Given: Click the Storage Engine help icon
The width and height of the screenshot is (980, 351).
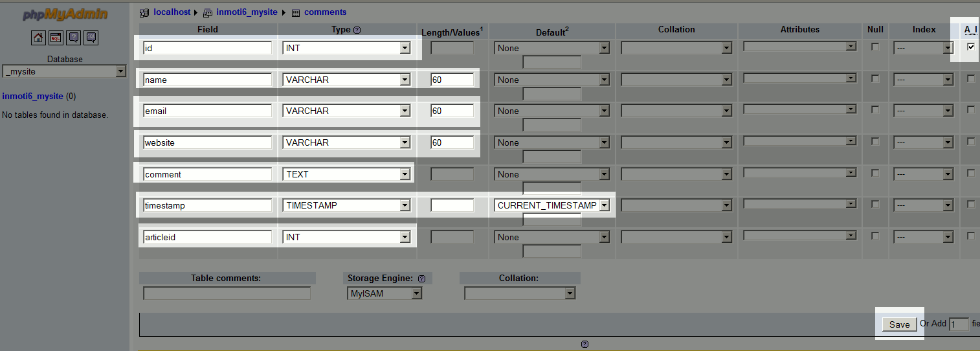Looking at the screenshot, I should click(421, 278).
